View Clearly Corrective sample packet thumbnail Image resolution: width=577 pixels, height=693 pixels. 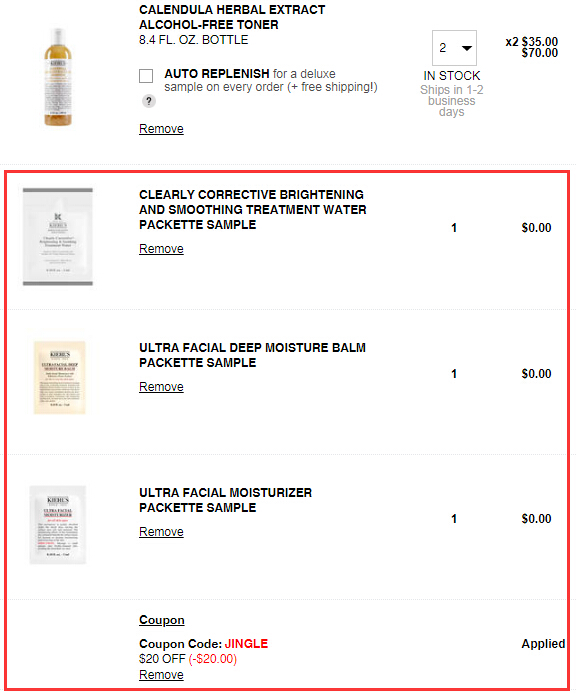pyautogui.click(x=58, y=237)
